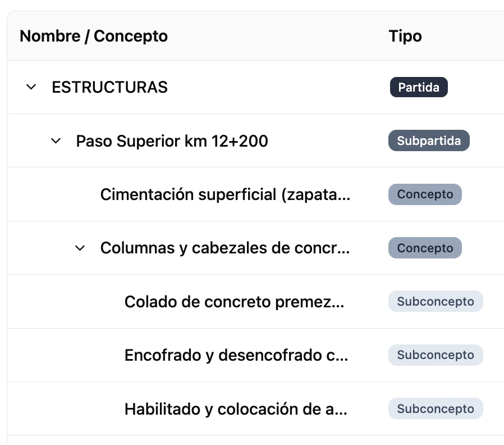Select Colado de concreto premez... subconcept

point(235,302)
